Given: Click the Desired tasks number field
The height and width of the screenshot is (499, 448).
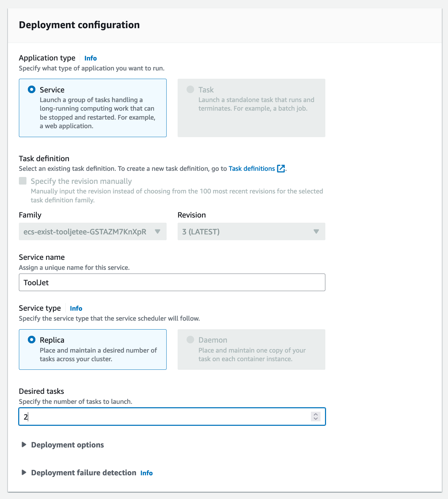Looking at the screenshot, I should click(x=165, y=417).
